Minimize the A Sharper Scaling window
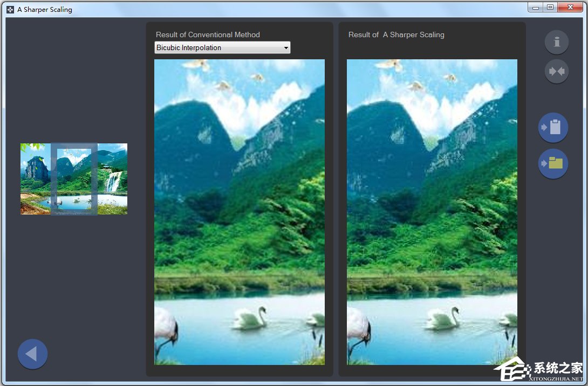The width and height of the screenshot is (588, 386). 536,8
